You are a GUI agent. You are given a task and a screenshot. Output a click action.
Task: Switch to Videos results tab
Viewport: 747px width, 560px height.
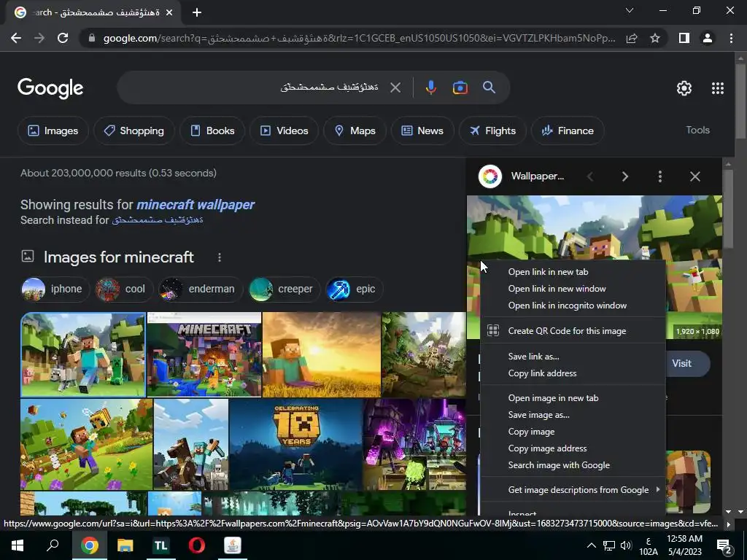pos(284,131)
